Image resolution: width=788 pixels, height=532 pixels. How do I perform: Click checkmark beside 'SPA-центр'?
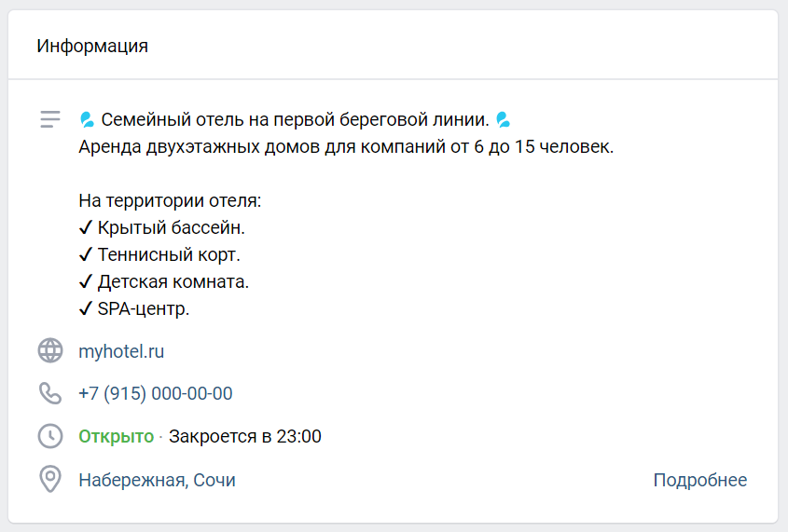(x=86, y=308)
